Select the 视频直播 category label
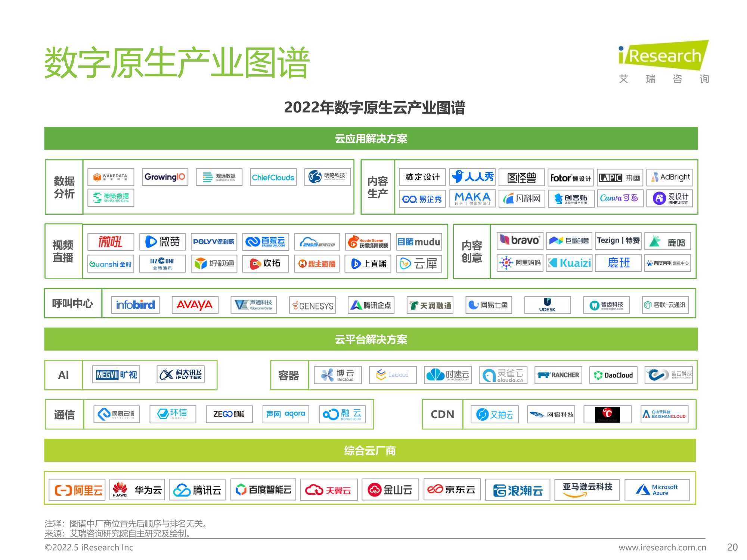This screenshot has height=560, width=747. [63, 252]
